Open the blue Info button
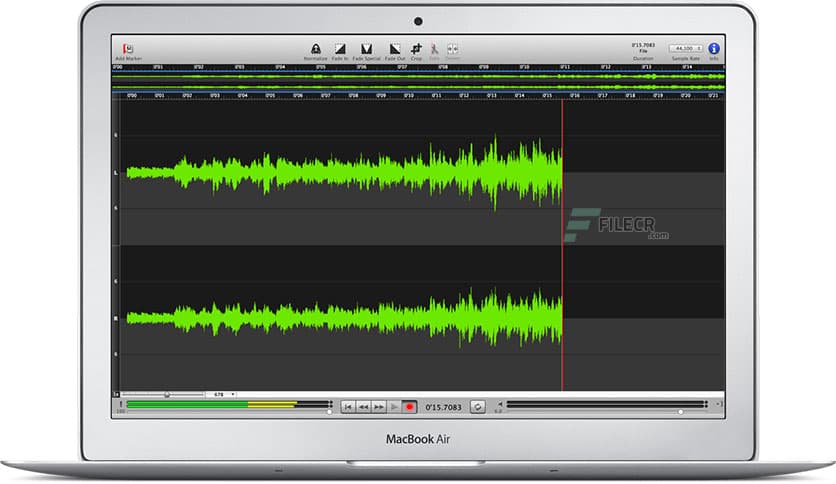This screenshot has width=836, height=484. pos(714,49)
